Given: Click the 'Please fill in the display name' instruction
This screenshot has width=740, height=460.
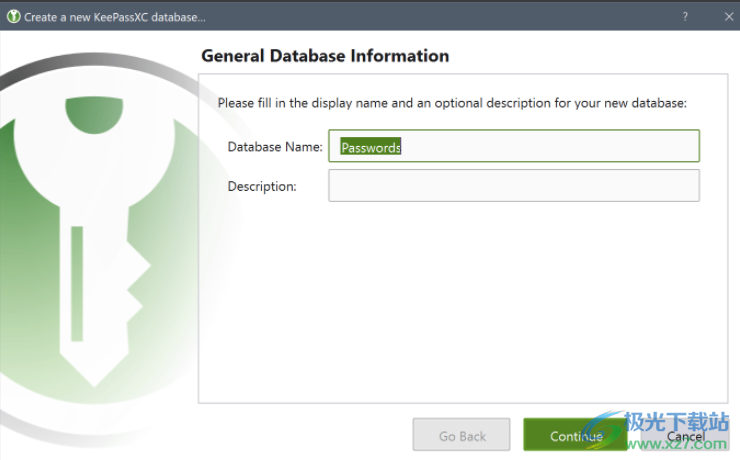Looking at the screenshot, I should click(452, 103).
